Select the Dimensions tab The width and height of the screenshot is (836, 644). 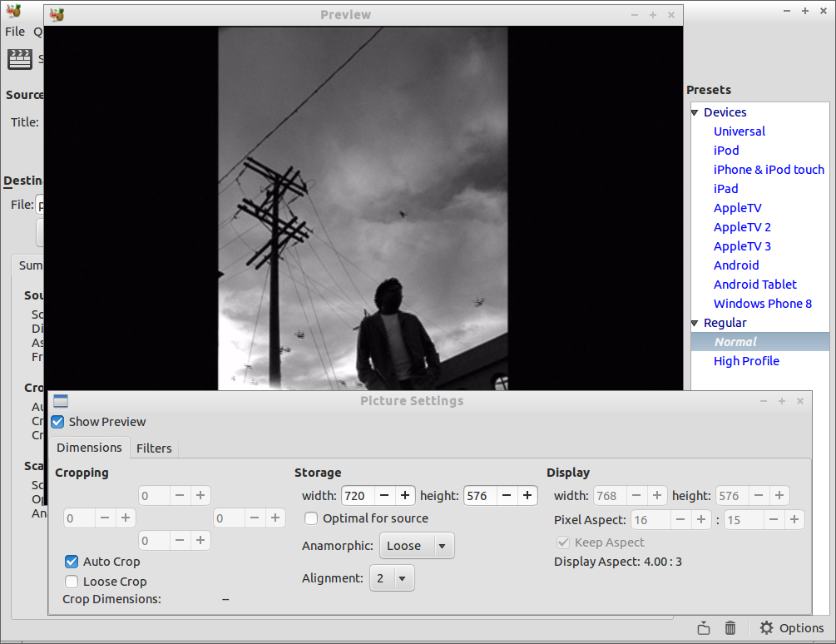89,448
